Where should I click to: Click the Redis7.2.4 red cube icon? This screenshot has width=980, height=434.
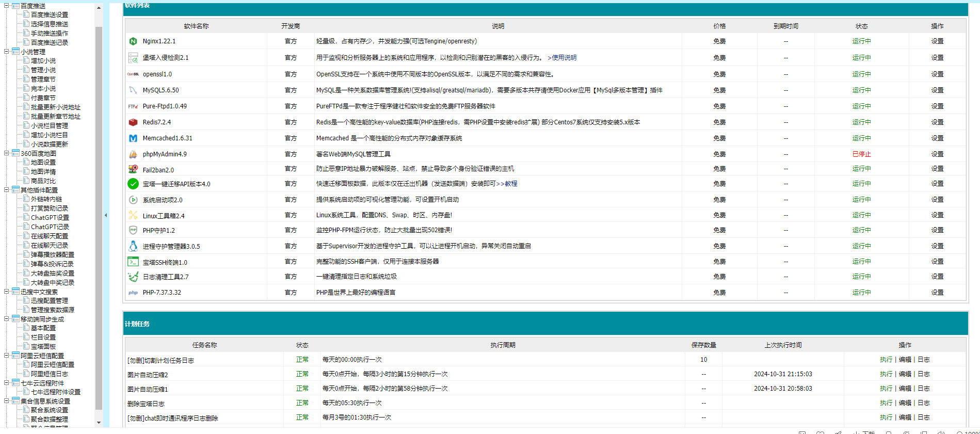[x=133, y=122]
